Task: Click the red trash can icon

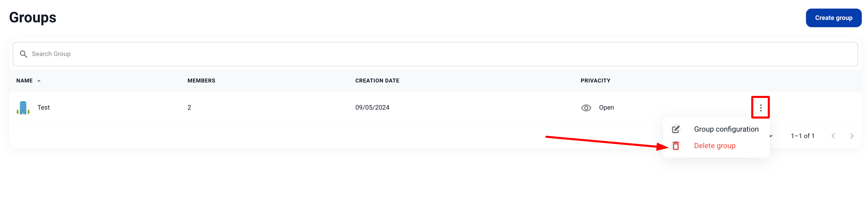Action: 676,146
